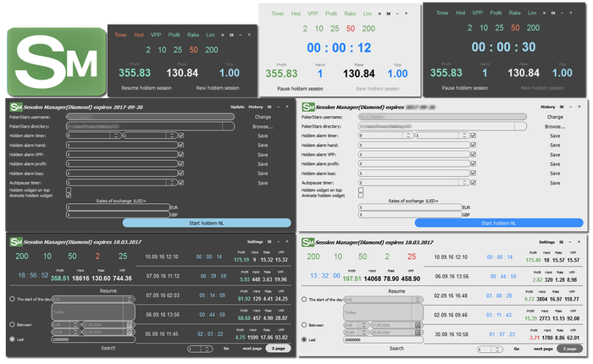The width and height of the screenshot is (593, 364).
Task: Click the Holdem alarm profit field in dark settings
Action: pos(122,163)
